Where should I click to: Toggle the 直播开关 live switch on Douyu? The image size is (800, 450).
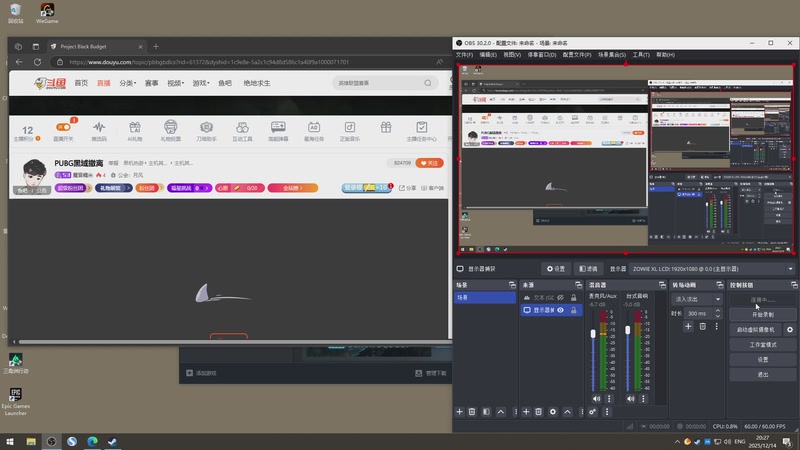pos(63,127)
